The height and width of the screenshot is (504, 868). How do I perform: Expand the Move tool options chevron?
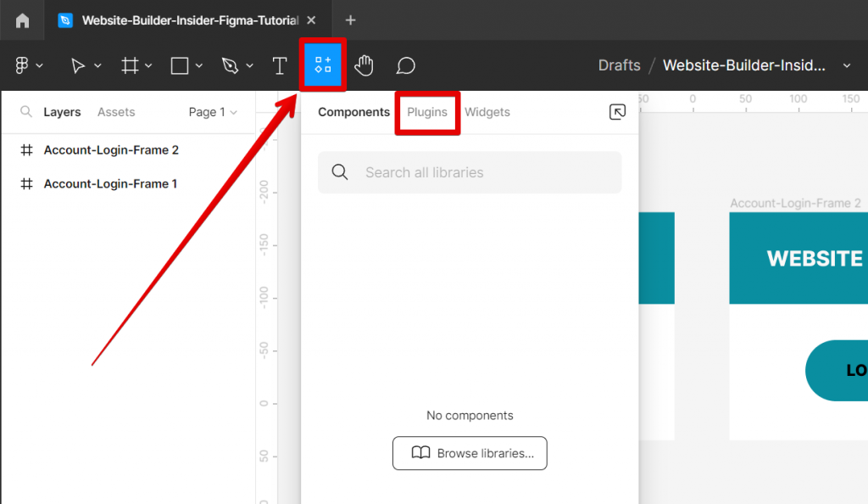point(96,64)
